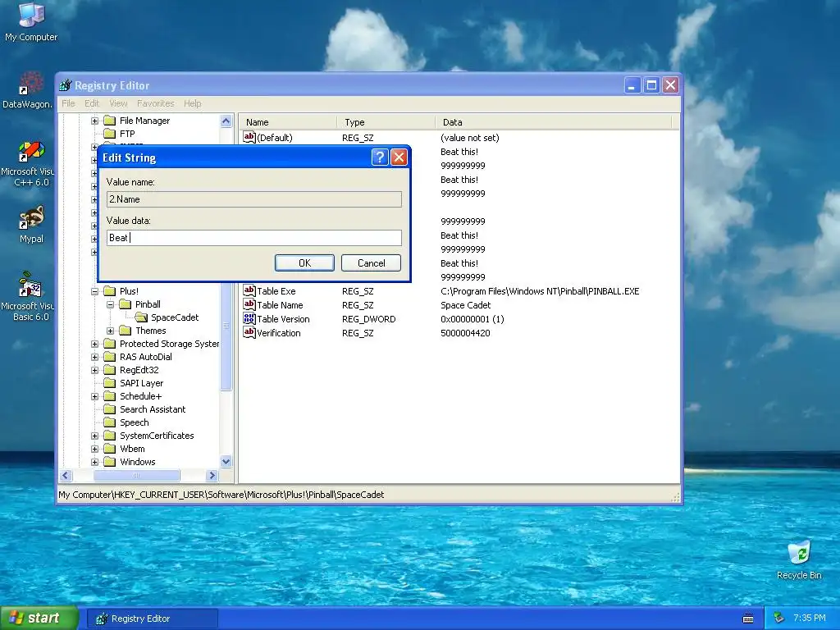Image resolution: width=840 pixels, height=630 pixels.
Task: Select the DataWagon desktop shortcut
Action: click(28, 90)
